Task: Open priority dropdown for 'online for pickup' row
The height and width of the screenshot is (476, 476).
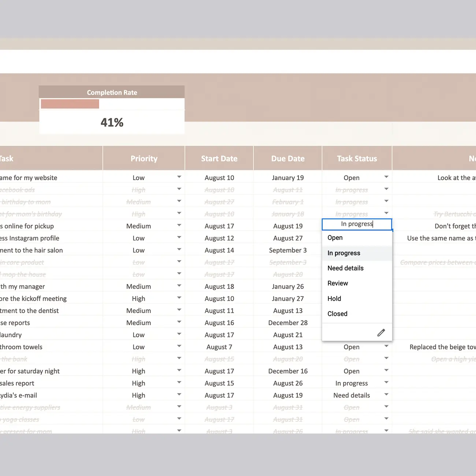Action: [179, 225]
